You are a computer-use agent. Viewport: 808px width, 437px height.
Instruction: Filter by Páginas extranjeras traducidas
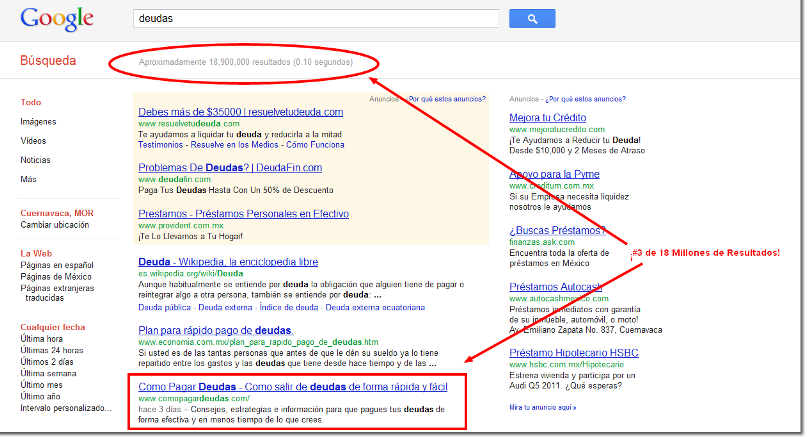pos(57,293)
